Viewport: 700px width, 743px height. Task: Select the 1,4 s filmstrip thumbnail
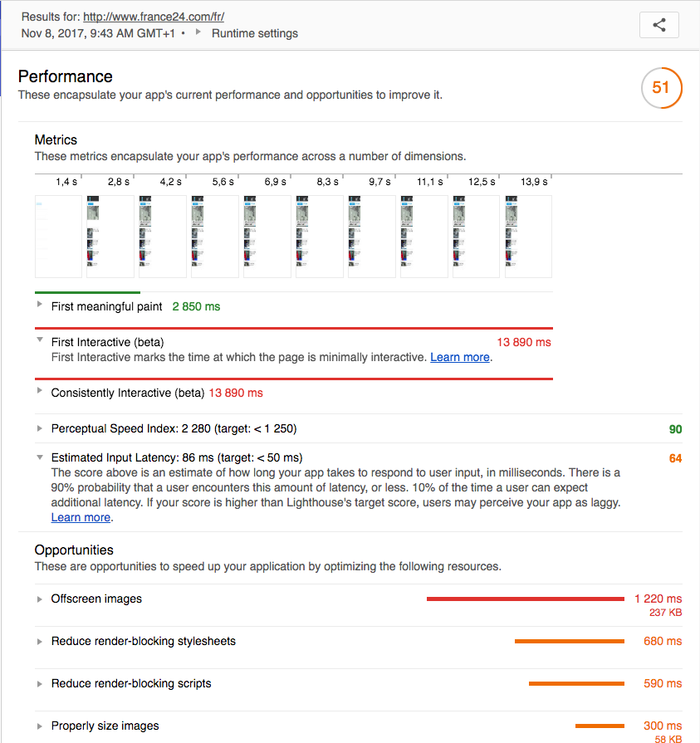click(58, 237)
